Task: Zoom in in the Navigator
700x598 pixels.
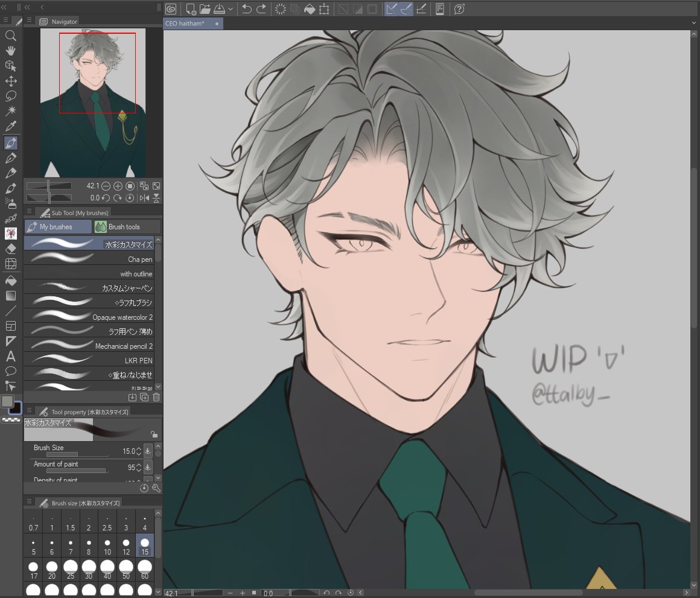Action: (118, 186)
